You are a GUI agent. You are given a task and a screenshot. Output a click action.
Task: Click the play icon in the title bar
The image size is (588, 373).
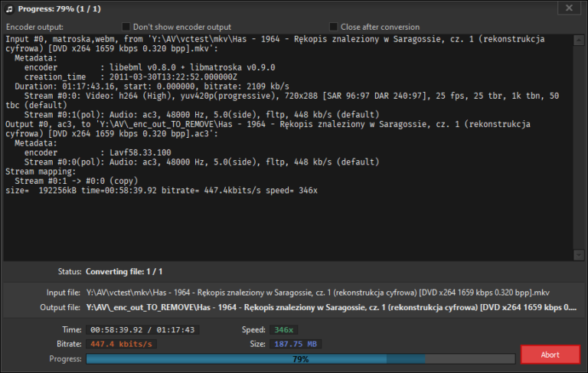point(10,8)
